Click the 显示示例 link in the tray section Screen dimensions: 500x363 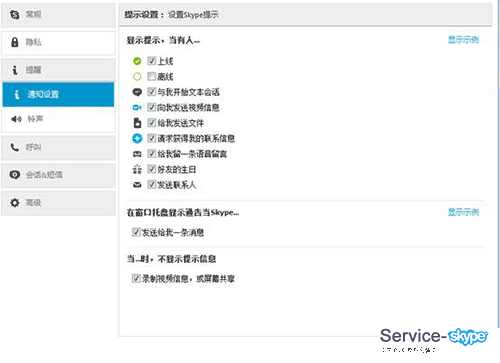pyautogui.click(x=463, y=212)
